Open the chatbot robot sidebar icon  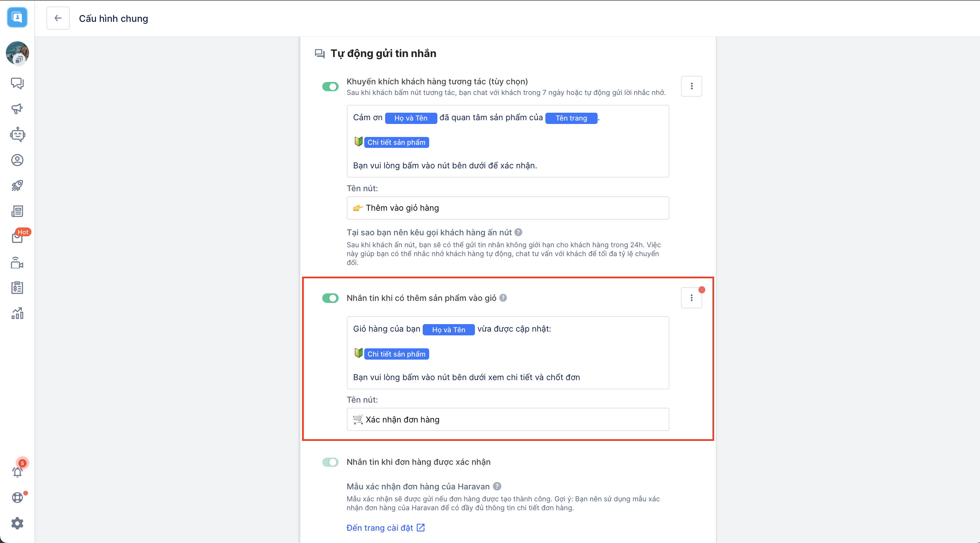tap(17, 135)
